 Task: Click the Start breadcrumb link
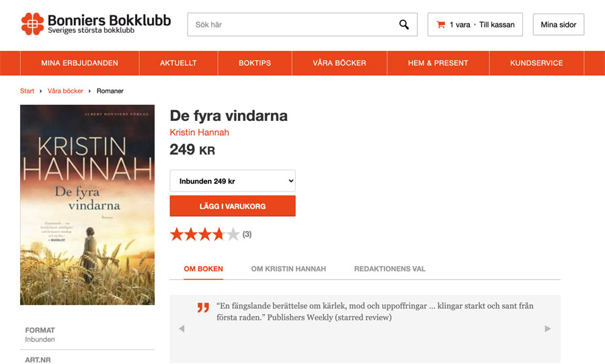27,91
